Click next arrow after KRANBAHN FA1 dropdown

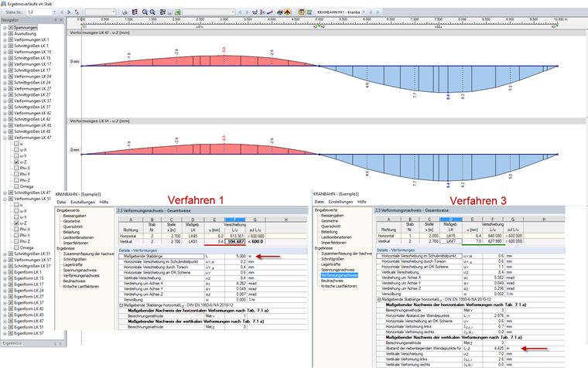378,12
